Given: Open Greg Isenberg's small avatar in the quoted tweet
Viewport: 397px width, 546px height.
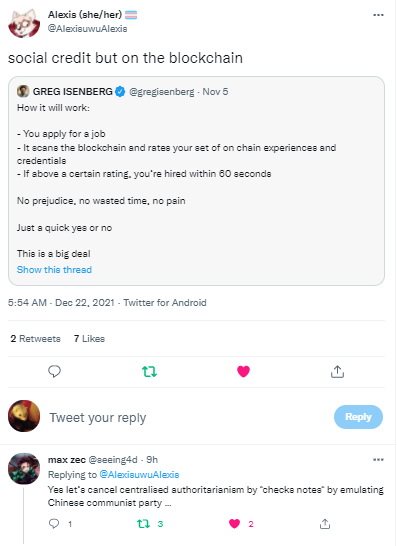Looking at the screenshot, I should pos(23,92).
